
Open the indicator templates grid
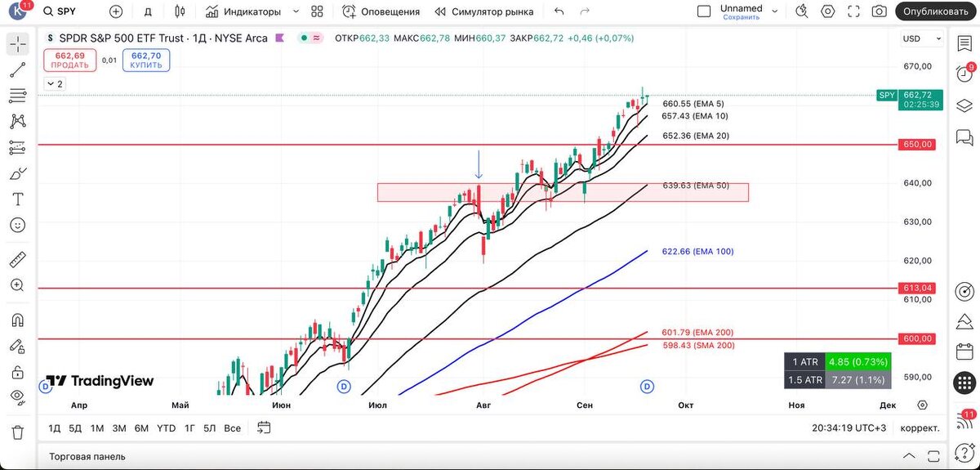coord(318,11)
